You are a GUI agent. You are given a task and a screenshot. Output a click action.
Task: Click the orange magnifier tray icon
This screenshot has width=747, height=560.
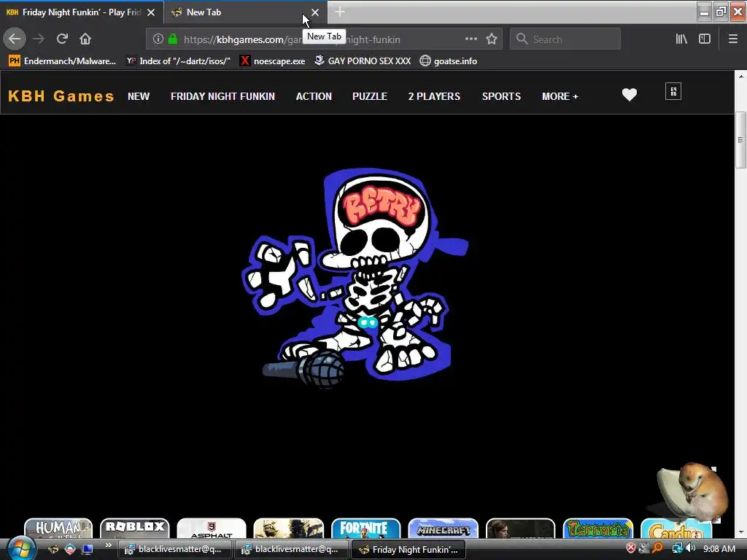657,548
